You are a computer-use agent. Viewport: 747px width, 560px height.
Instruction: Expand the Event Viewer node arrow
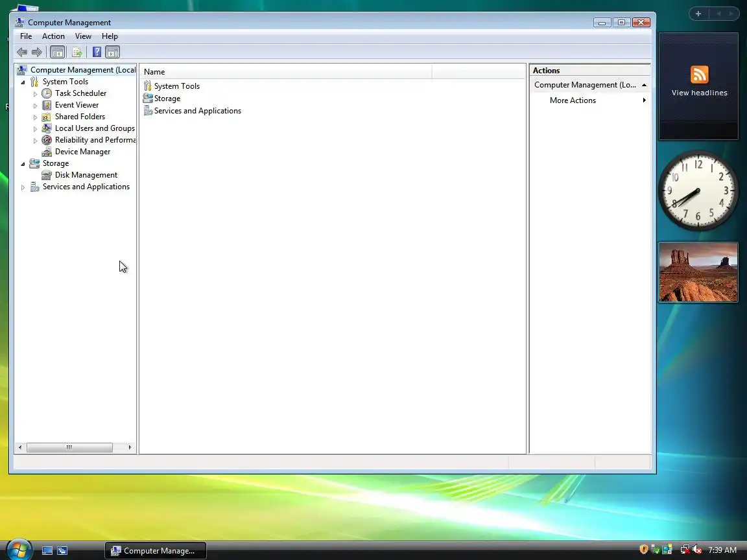pos(35,105)
